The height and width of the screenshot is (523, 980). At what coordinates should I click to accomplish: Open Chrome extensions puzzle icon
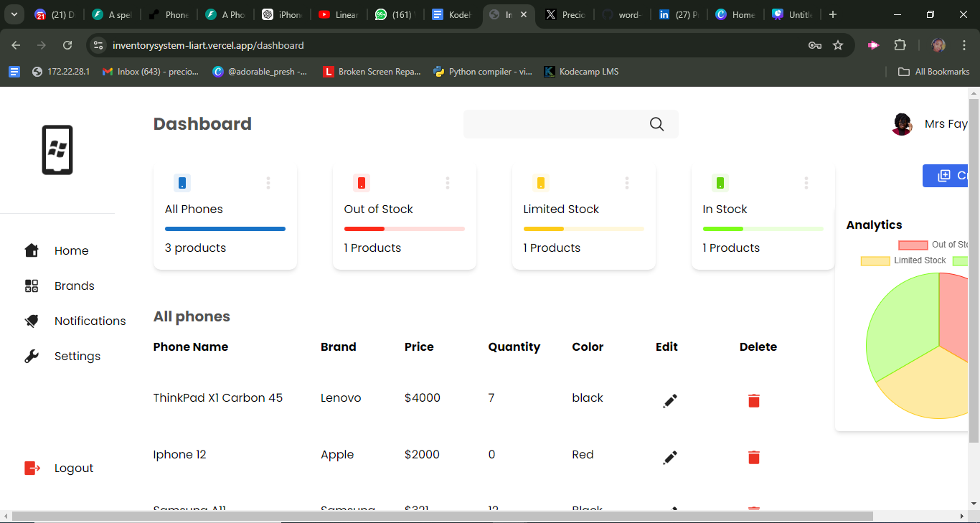pos(900,45)
